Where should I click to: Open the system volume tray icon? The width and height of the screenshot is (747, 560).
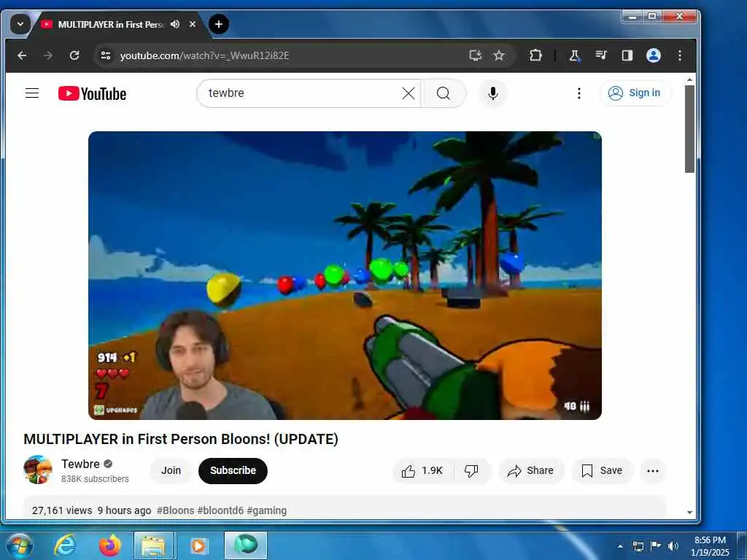click(673, 546)
